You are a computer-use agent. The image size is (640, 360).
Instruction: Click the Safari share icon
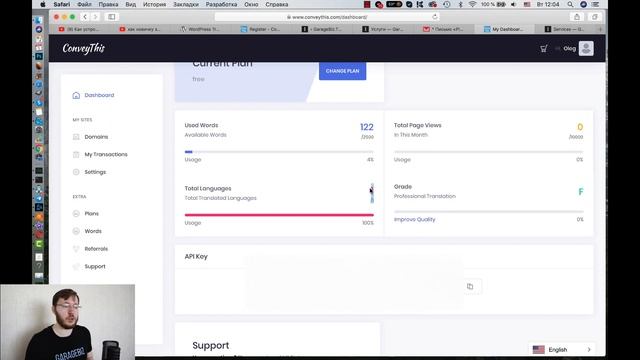click(577, 17)
